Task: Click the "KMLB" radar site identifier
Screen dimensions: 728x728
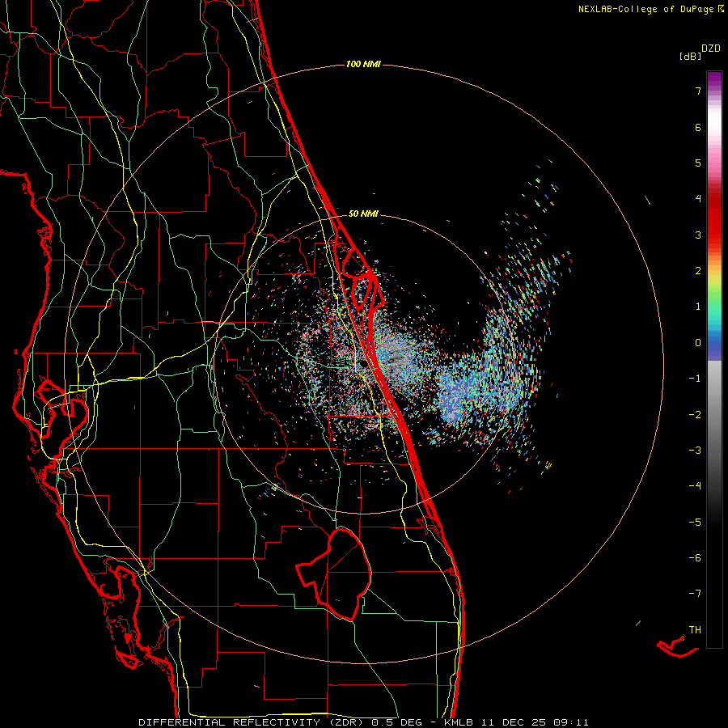Action: click(x=459, y=722)
